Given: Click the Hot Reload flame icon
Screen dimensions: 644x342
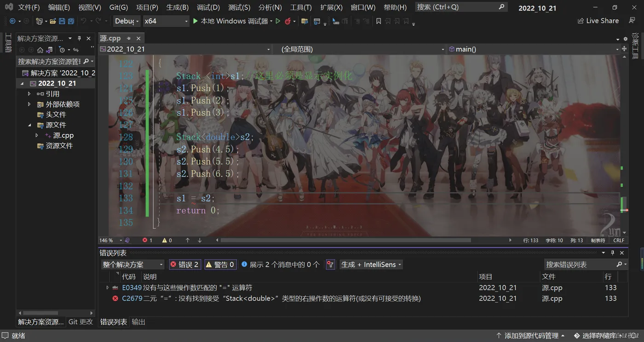Looking at the screenshot, I should point(287,21).
